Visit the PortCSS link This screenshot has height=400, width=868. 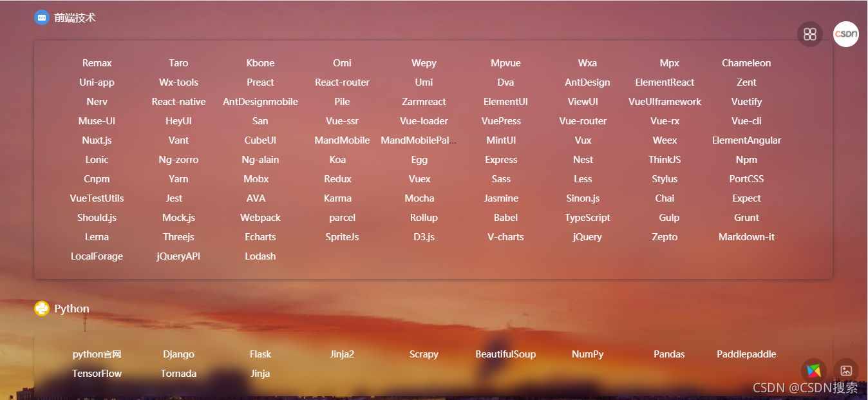[747, 179]
